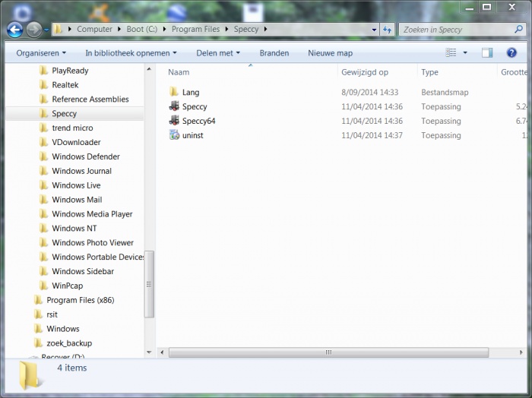Click the folder icon in address bar
532x398 pixels.
(x=58, y=29)
